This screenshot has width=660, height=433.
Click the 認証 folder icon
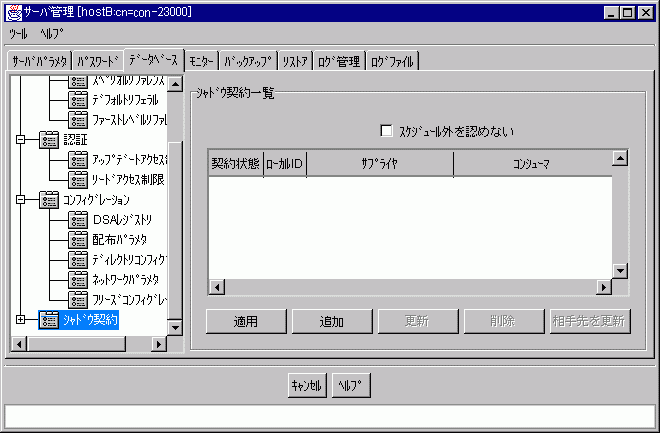point(49,140)
